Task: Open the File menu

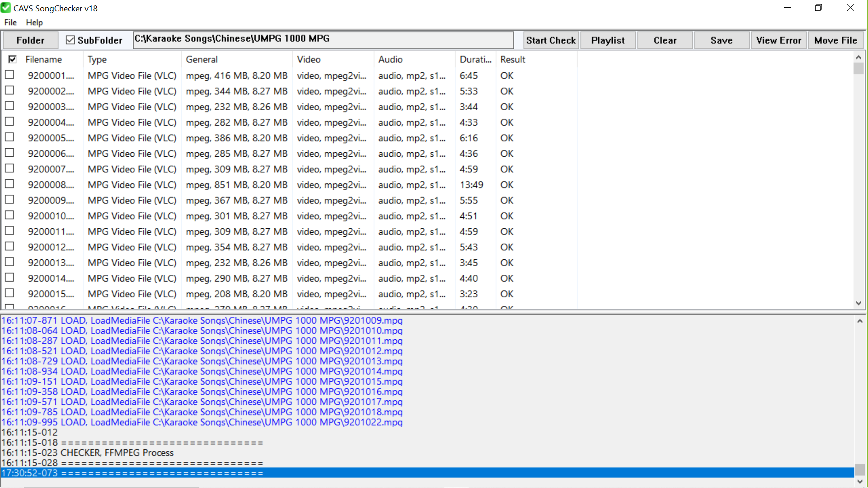Action: click(x=10, y=23)
